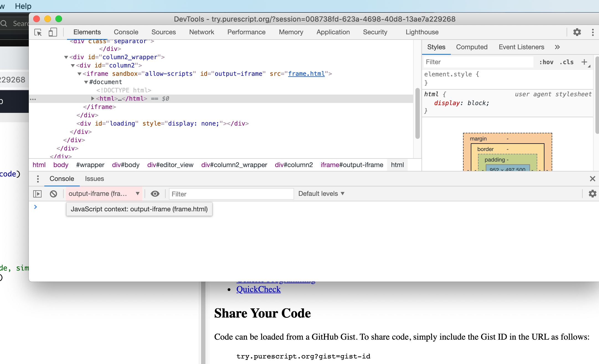
Task: Open the Performance tab
Action: pos(246,32)
